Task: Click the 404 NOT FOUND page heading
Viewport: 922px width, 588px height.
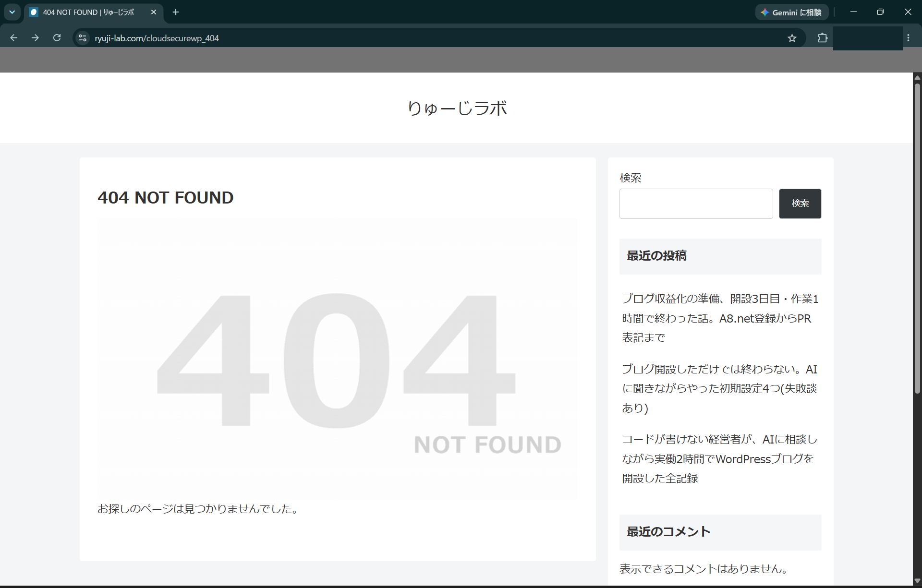Action: point(166,198)
